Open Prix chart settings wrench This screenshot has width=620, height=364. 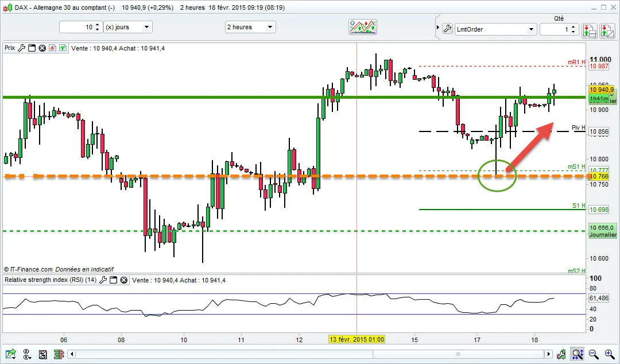[22, 48]
